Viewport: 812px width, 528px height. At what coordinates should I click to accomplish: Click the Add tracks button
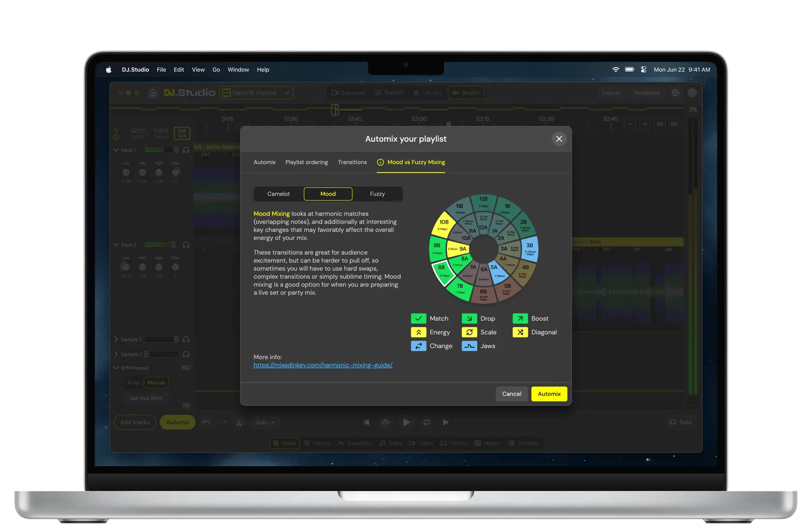135,422
